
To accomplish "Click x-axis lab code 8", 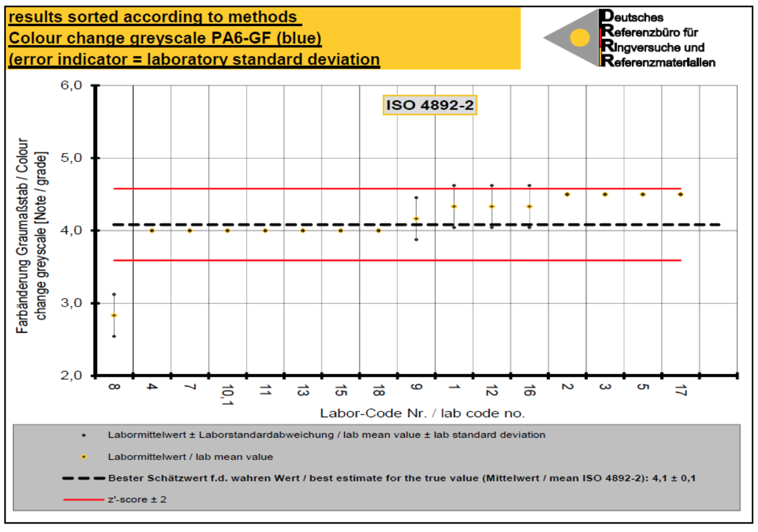I will 114,387.
